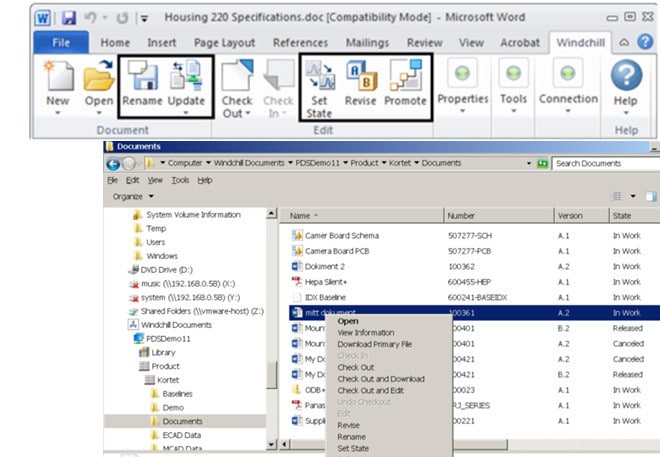
Task: Click number 600455-HEP in list
Action: tap(469, 282)
